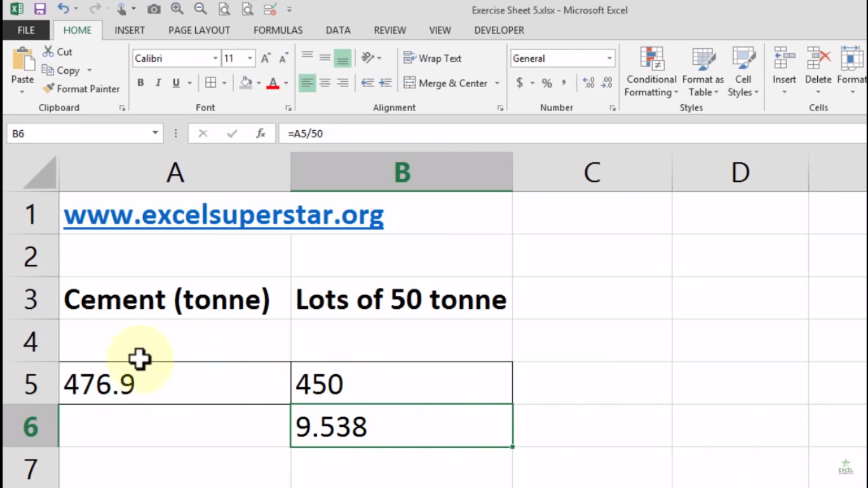Open the font size dropdown
This screenshot has width=868, height=488.
pyautogui.click(x=250, y=58)
